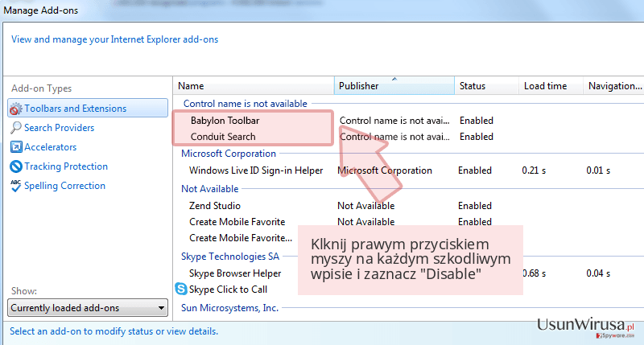This screenshot has height=345, width=644.
Task: Click the Accelerators arrow icon
Action: (16, 147)
